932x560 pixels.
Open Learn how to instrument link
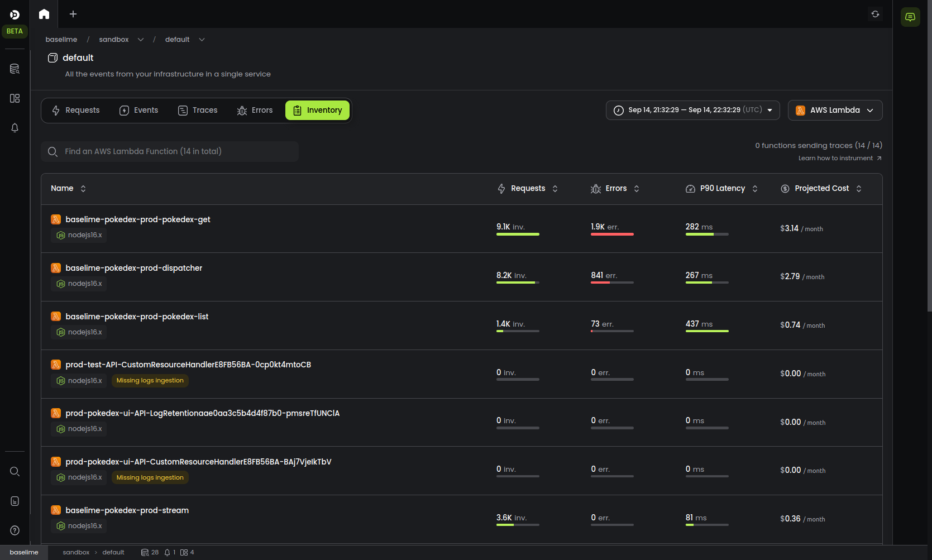[x=840, y=159]
